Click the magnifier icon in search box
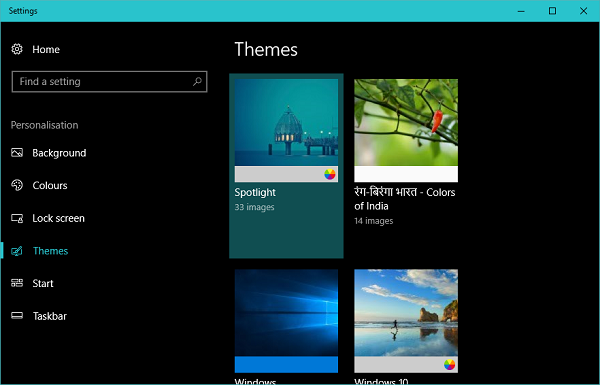This screenshot has height=385, width=600. (x=197, y=81)
